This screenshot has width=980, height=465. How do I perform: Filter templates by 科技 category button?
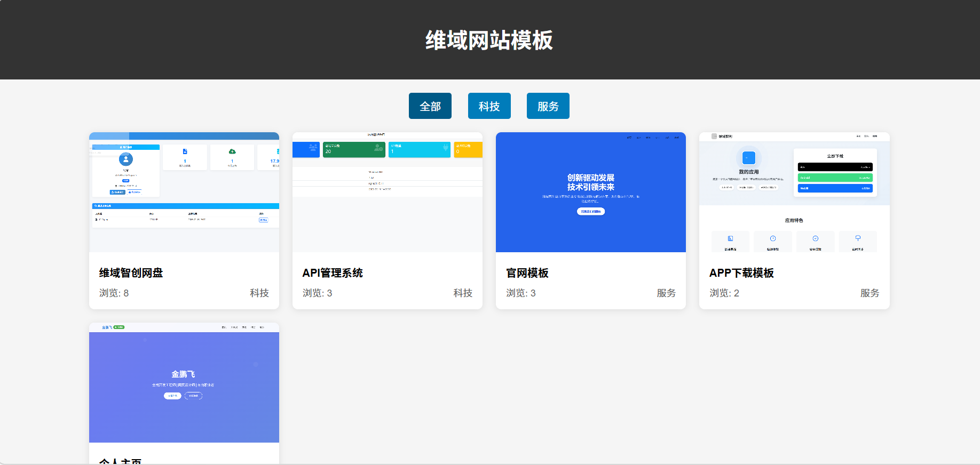489,106
